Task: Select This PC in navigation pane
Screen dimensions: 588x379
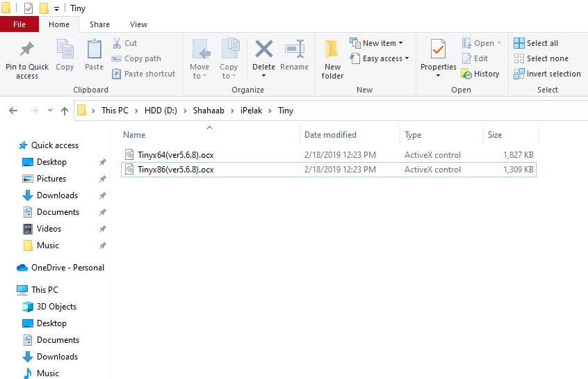Action: (44, 290)
